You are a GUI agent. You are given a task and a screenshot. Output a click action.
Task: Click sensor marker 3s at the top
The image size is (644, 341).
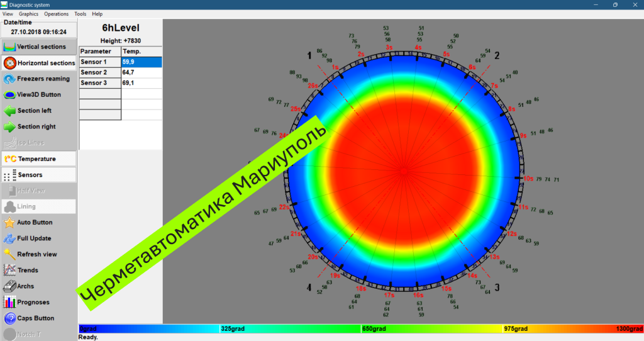pos(389,47)
